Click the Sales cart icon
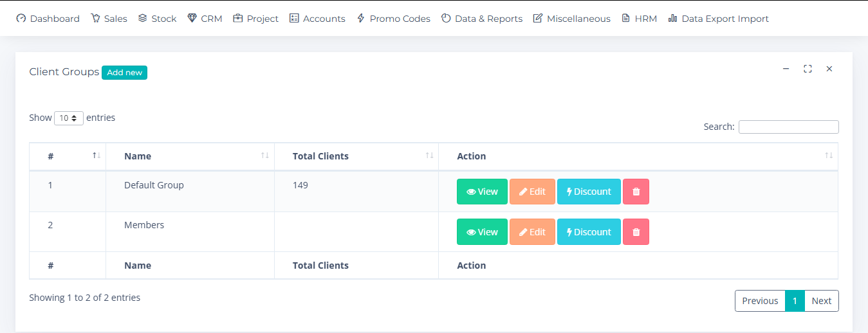 tap(95, 19)
